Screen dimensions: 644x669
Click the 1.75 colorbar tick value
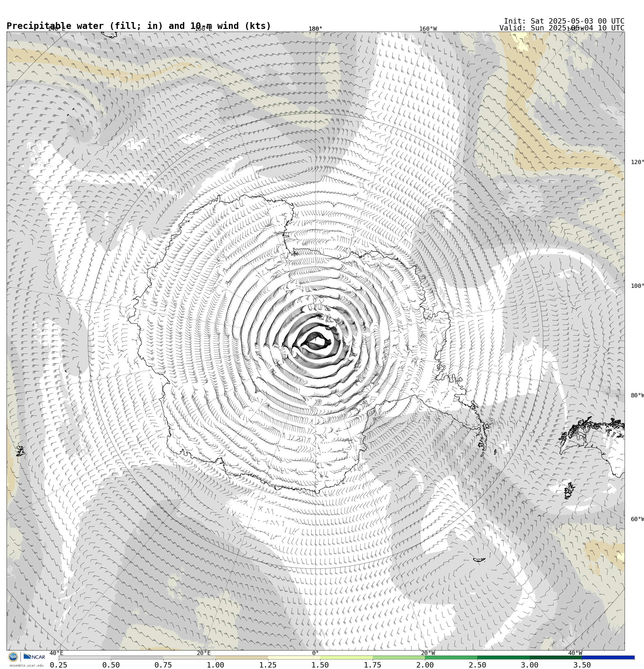[x=373, y=665]
